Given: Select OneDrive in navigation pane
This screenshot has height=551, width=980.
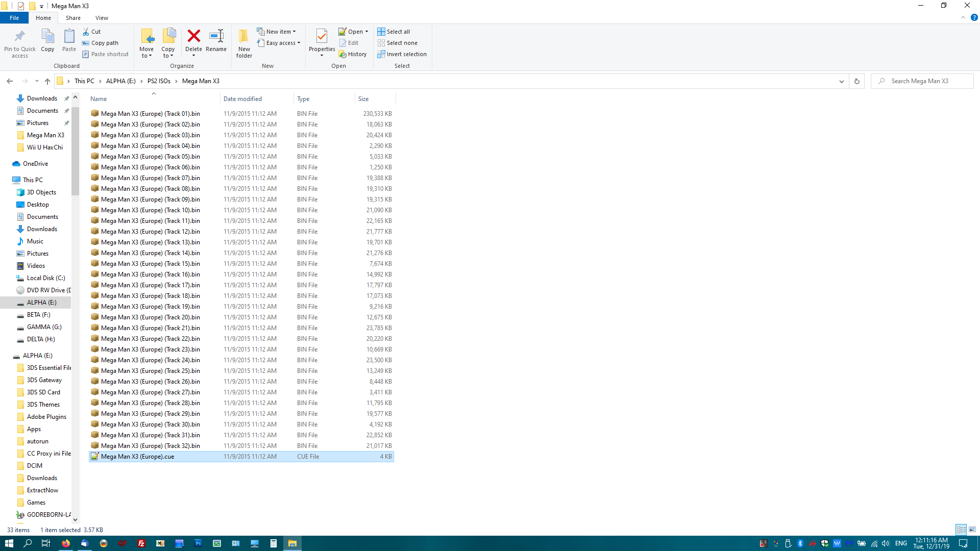Looking at the screenshot, I should 35,164.
